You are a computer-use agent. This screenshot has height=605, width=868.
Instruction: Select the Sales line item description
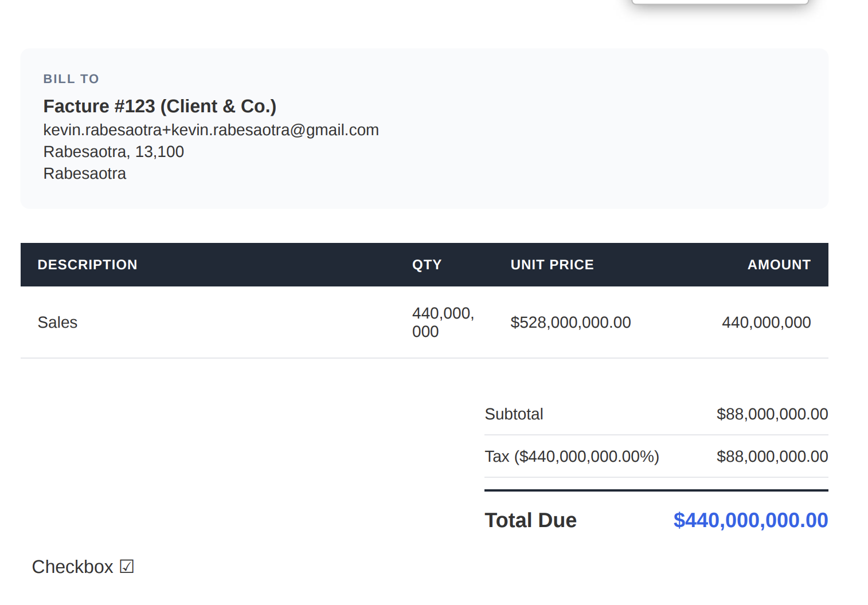click(57, 323)
